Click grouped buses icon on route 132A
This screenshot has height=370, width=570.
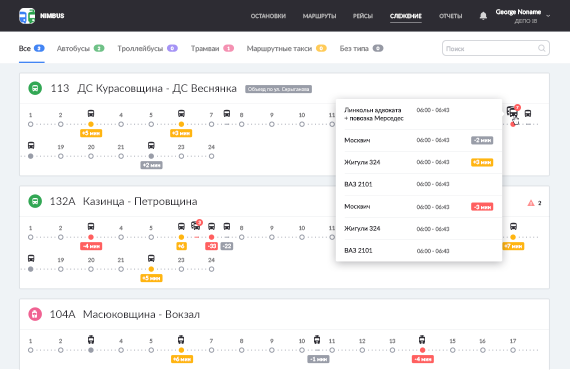[196, 226]
